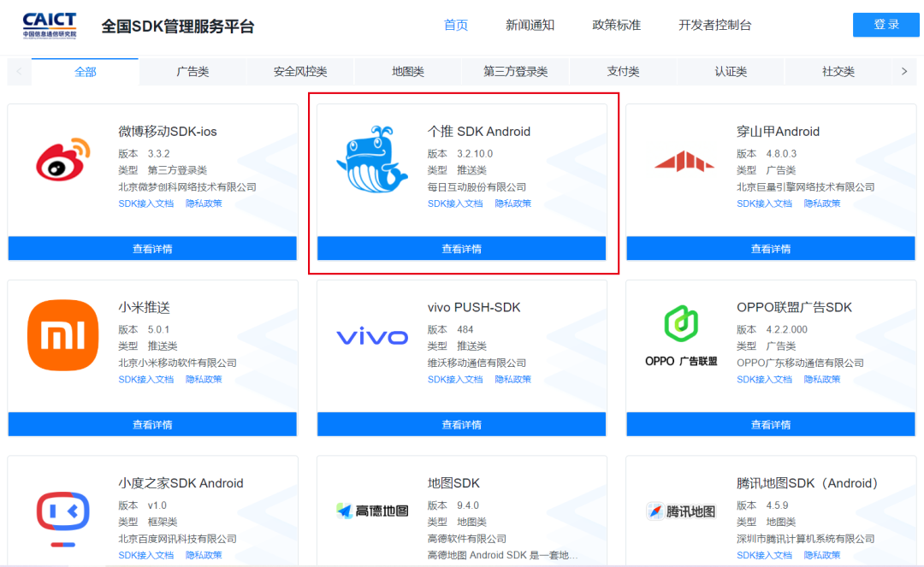Click the 高德地图 logo
Screen dimensions: 924x567
(372, 511)
